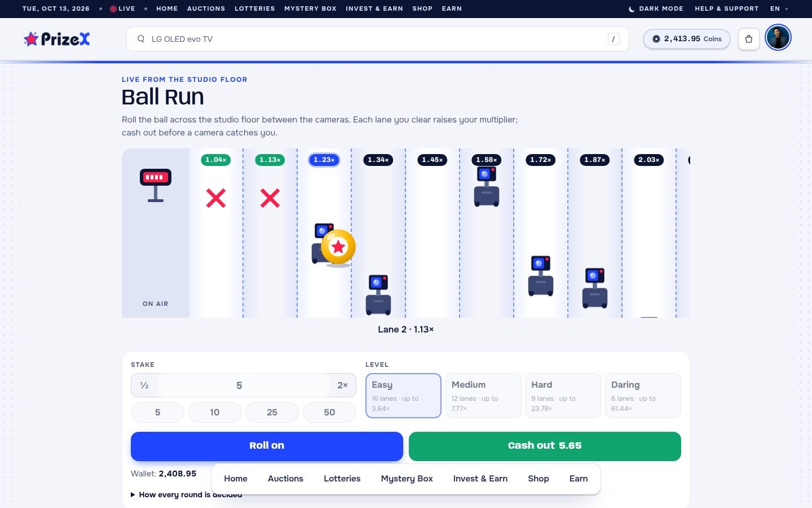Click the camera robot in 1.72× lane

pyautogui.click(x=541, y=276)
